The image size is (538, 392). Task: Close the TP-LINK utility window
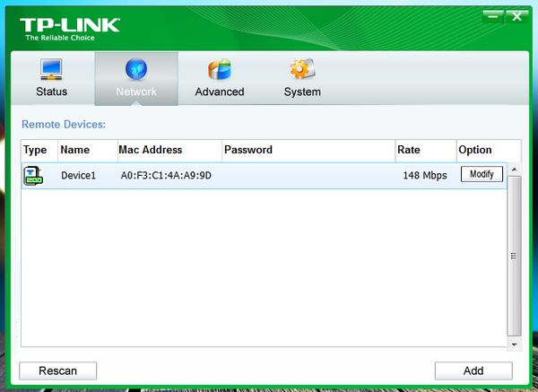pyautogui.click(x=516, y=16)
